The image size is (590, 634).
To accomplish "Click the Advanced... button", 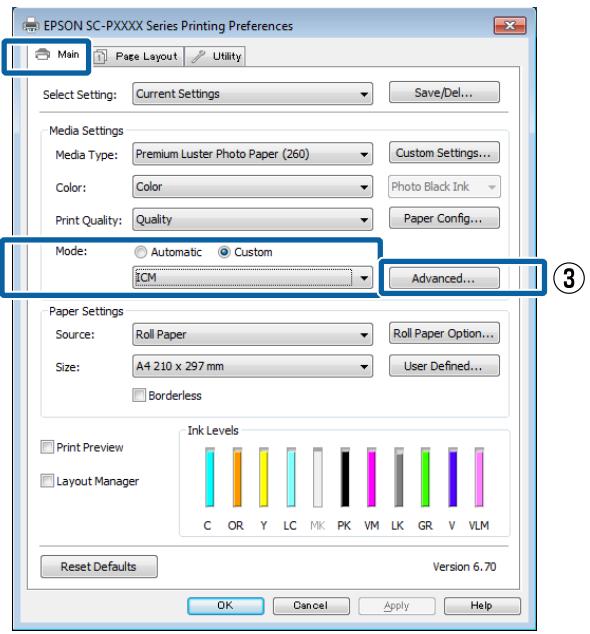I will coord(444,278).
